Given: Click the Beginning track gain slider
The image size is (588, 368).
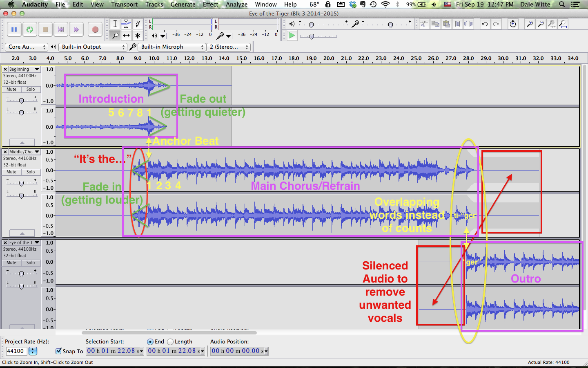Looking at the screenshot, I should point(21,100).
